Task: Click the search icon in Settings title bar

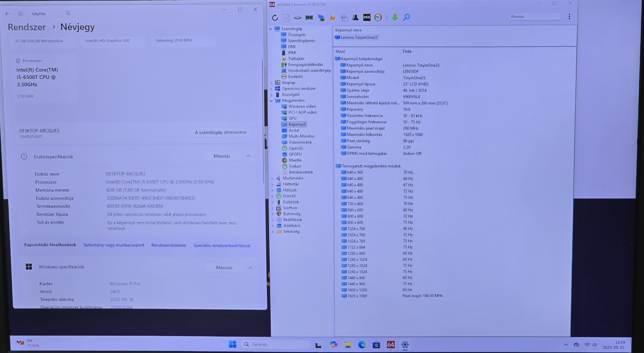Action: pyautogui.click(x=68, y=13)
